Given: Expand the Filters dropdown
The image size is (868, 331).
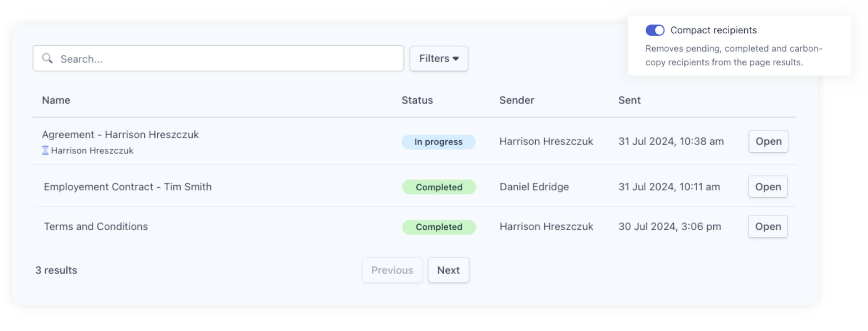Looking at the screenshot, I should 439,58.
